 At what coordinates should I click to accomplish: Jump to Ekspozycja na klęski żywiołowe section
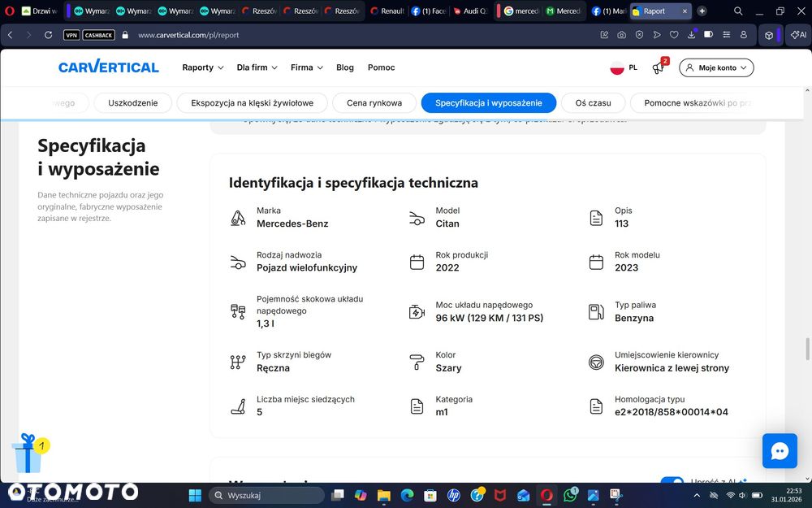pos(253,102)
